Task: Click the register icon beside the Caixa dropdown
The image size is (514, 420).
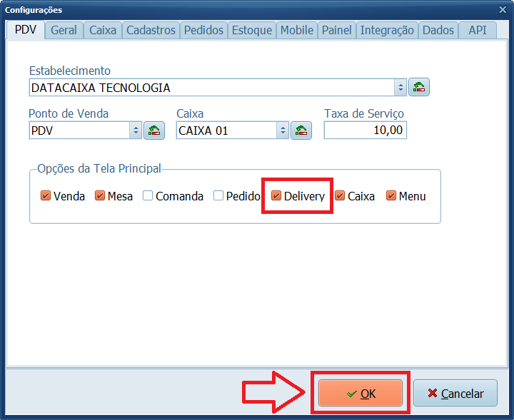Action: (x=301, y=130)
